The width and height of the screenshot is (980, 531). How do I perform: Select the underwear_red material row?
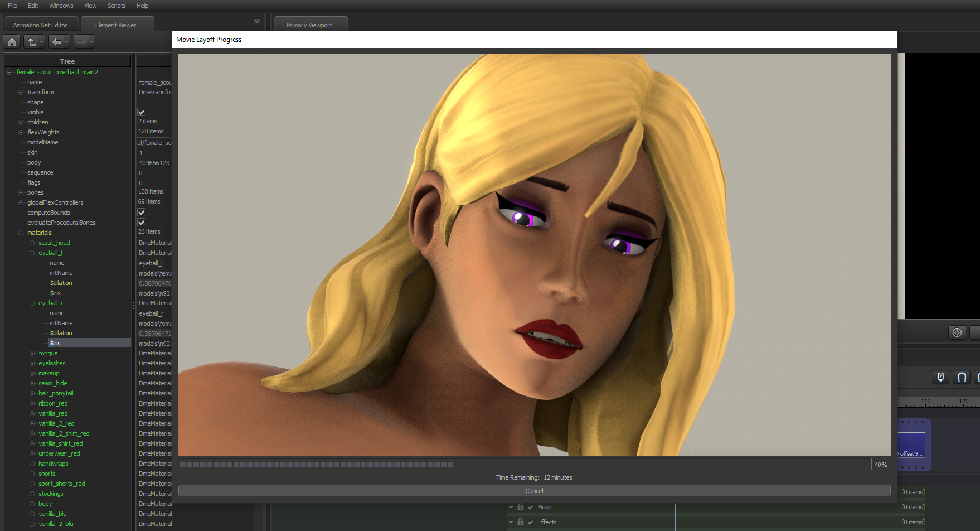point(59,453)
